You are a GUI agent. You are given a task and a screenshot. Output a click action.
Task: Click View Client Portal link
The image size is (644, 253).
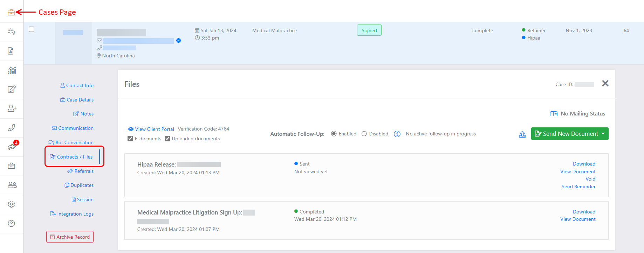154,129
